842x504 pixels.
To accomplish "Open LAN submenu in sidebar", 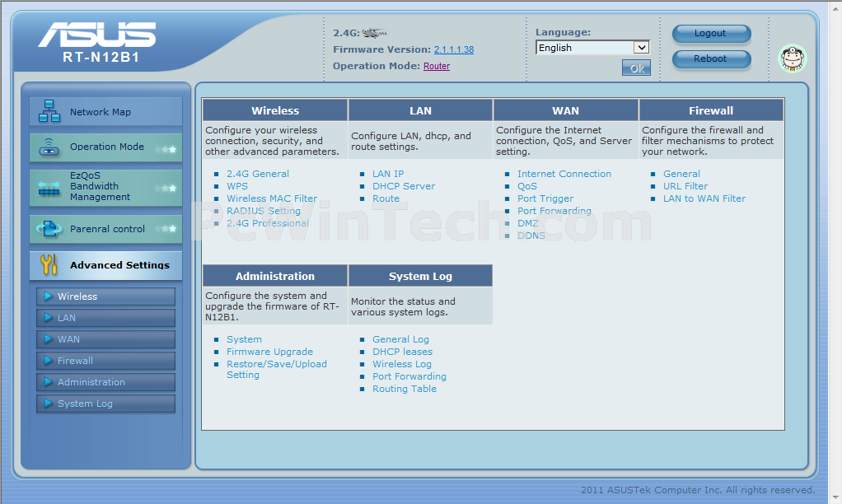I will 105,318.
